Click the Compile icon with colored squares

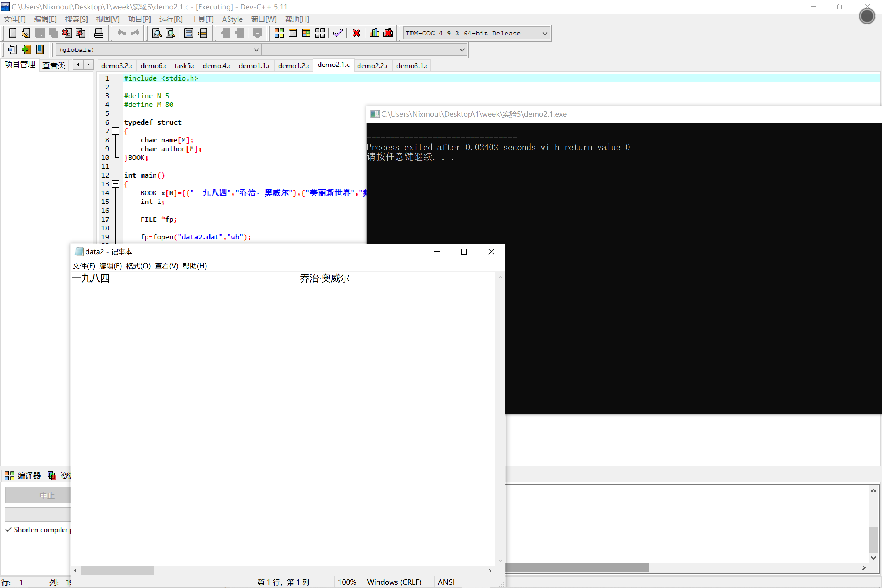(279, 33)
